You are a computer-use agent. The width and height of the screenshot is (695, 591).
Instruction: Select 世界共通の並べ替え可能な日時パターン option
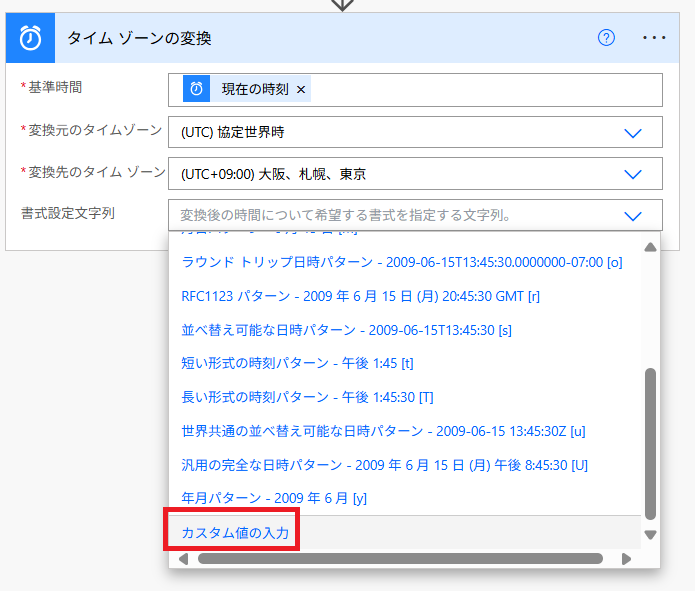point(383,431)
